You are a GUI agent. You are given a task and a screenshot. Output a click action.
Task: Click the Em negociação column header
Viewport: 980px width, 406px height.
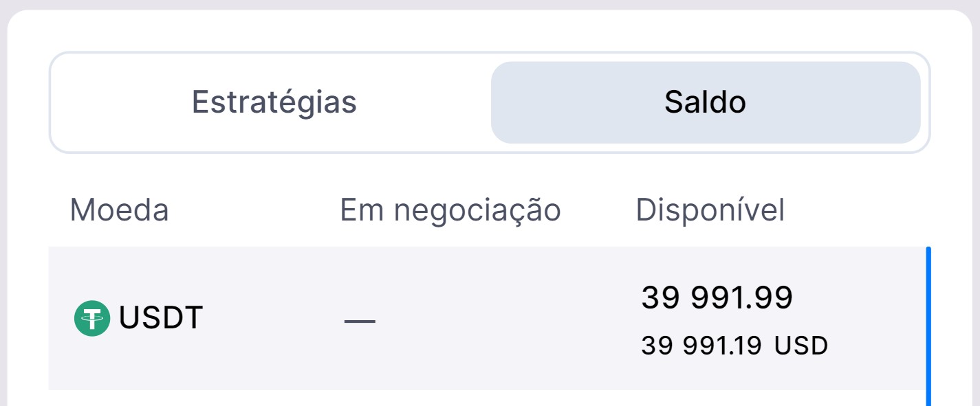tap(450, 210)
